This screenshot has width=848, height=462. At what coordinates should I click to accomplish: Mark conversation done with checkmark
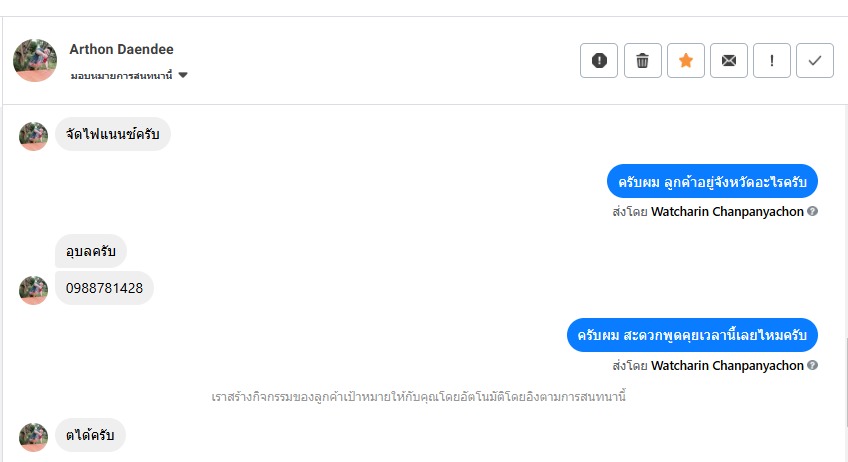(815, 61)
